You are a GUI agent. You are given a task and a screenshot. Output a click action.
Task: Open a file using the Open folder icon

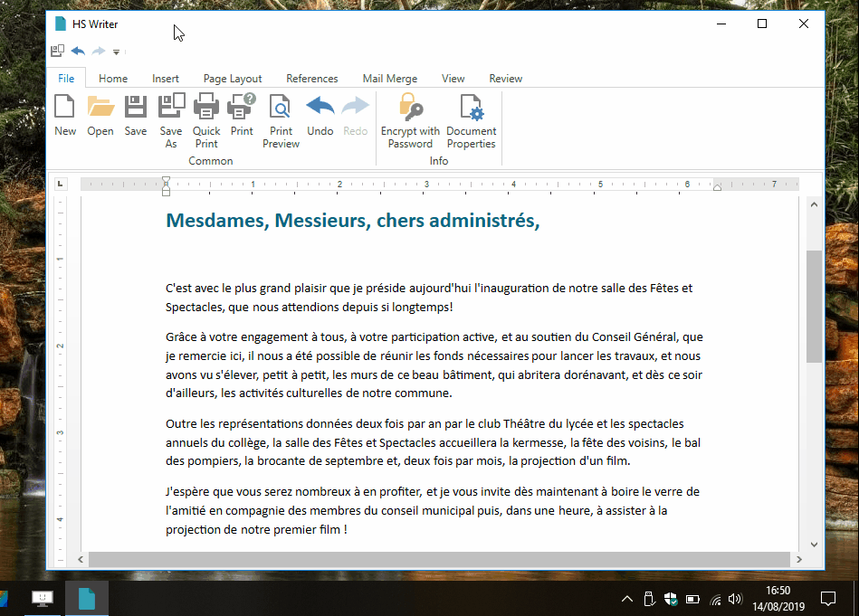(100, 115)
